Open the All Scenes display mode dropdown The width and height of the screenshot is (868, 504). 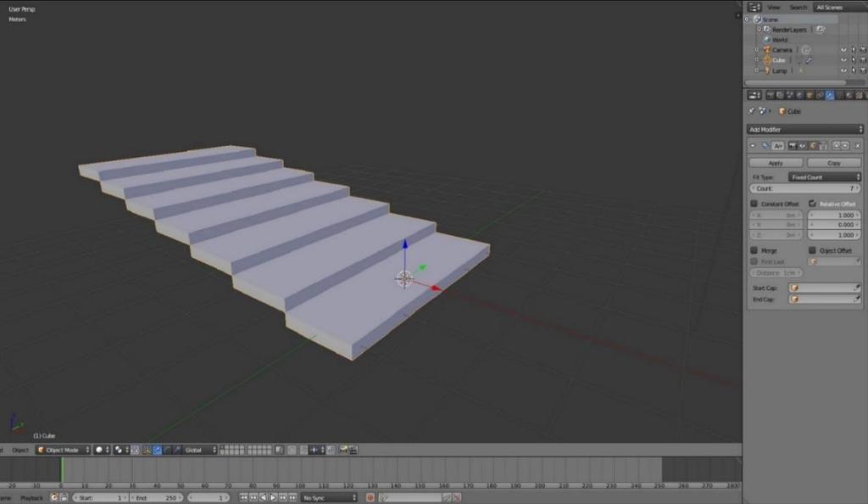[x=840, y=7]
